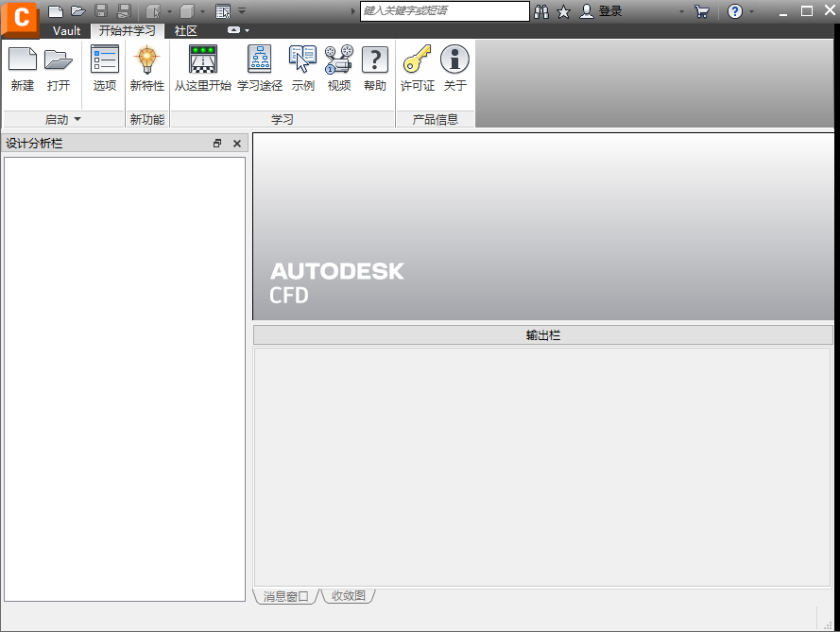Expand the 启动 panel dropdown arrow
This screenshot has height=632, width=840.
click(77, 119)
